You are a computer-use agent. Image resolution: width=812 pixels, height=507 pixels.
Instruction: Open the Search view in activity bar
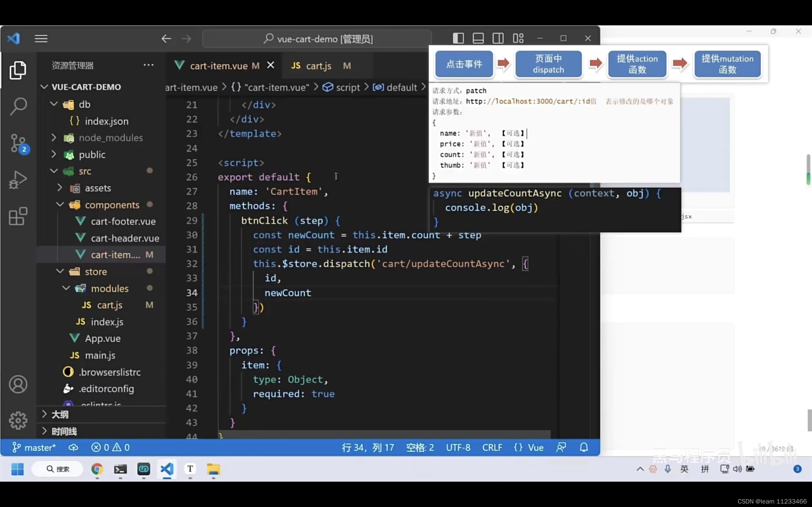(x=18, y=107)
